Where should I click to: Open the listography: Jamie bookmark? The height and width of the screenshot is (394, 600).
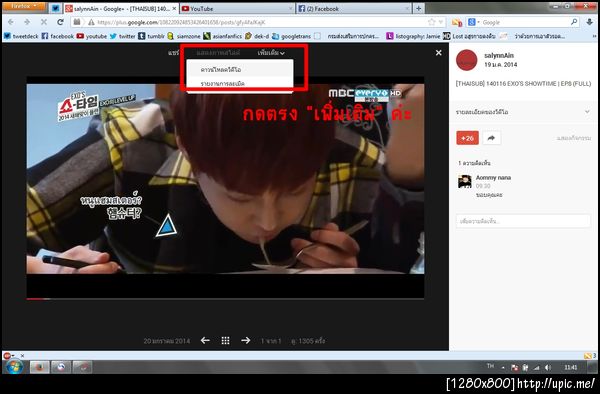(x=413, y=36)
